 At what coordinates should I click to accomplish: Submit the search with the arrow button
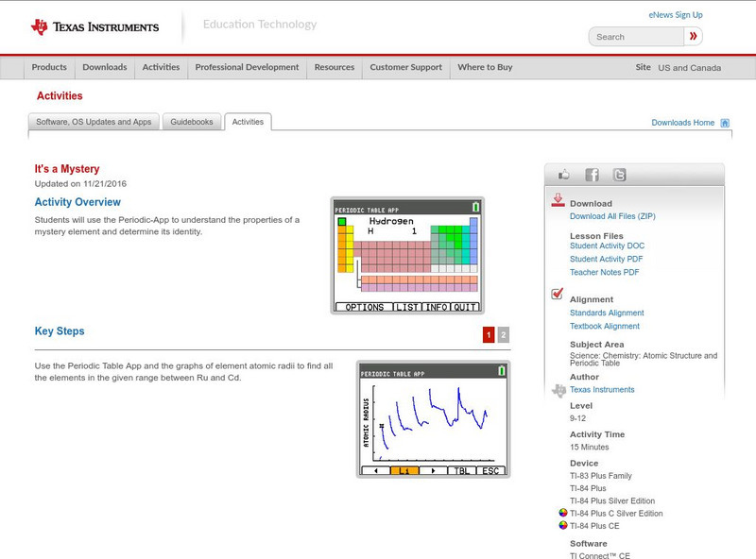[693, 36]
